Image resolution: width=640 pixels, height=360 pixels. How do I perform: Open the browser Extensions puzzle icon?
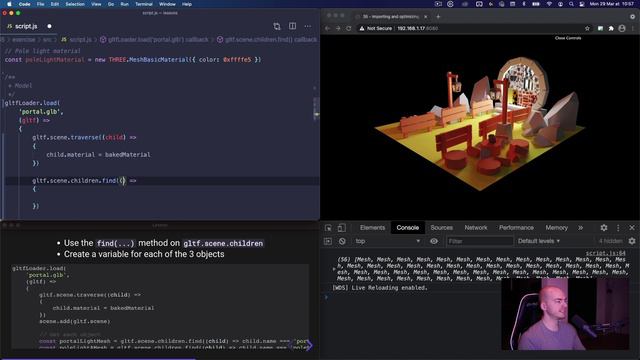click(611, 28)
